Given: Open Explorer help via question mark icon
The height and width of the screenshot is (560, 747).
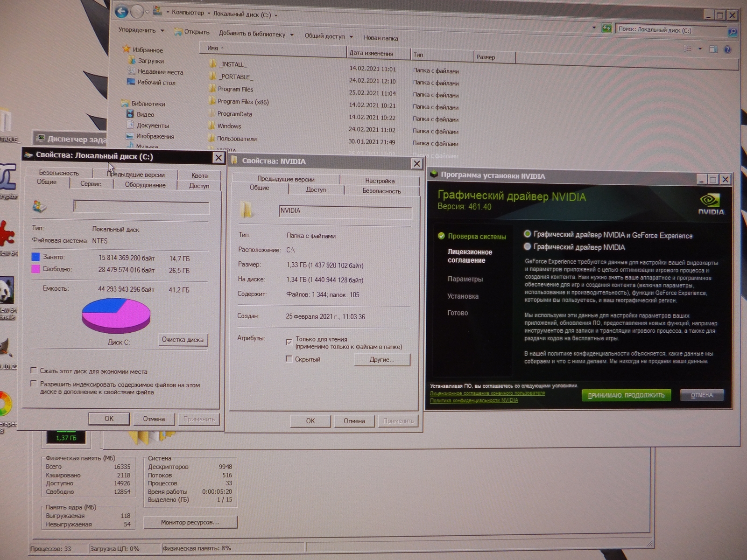Looking at the screenshot, I should coord(727,49).
